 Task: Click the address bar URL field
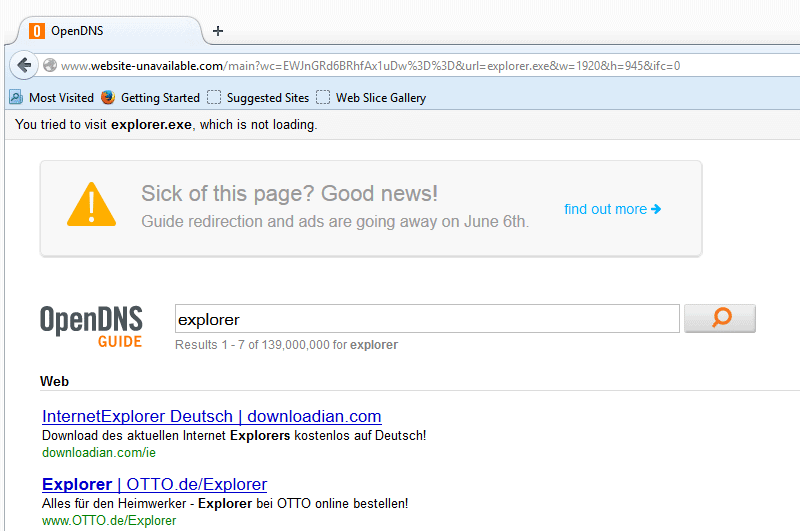pyautogui.click(x=370, y=66)
